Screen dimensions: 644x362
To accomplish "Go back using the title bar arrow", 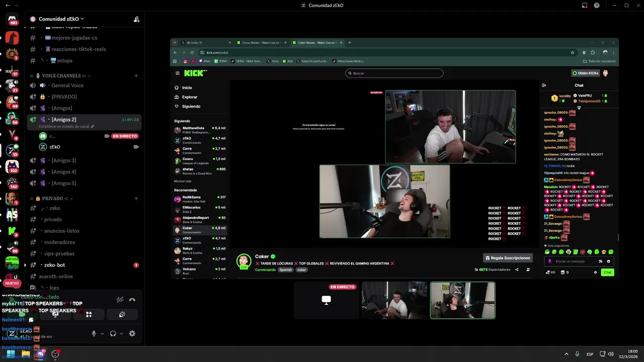I will coord(7,5).
